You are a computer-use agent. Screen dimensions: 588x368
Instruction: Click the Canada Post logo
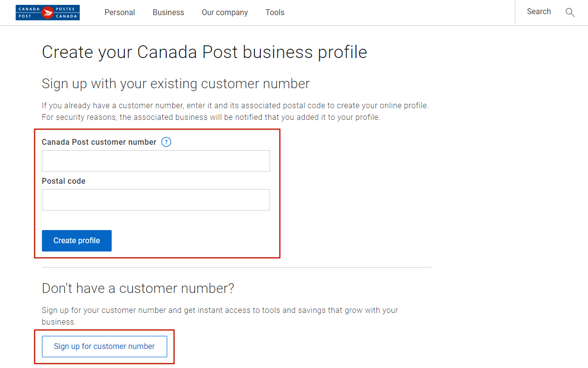[48, 13]
